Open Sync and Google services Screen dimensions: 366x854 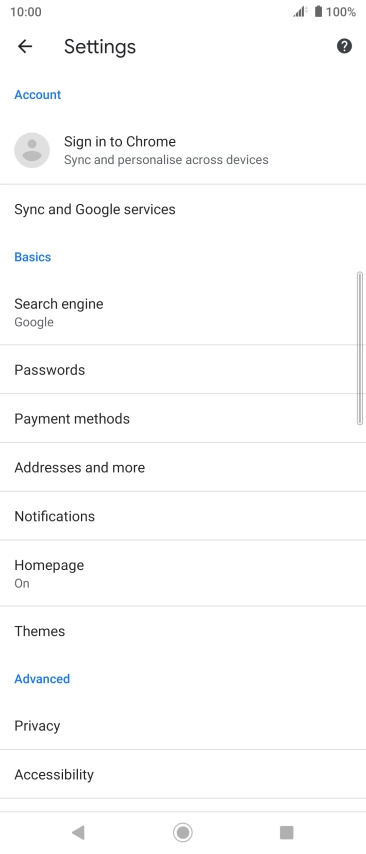(x=183, y=209)
